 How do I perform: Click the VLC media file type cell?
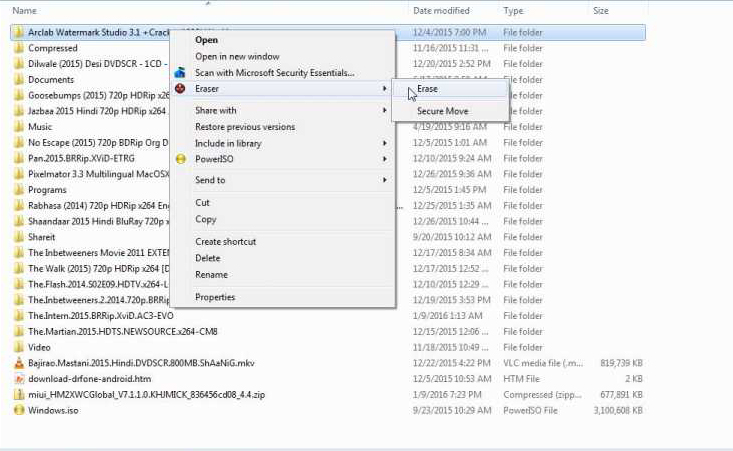pyautogui.click(x=543, y=363)
